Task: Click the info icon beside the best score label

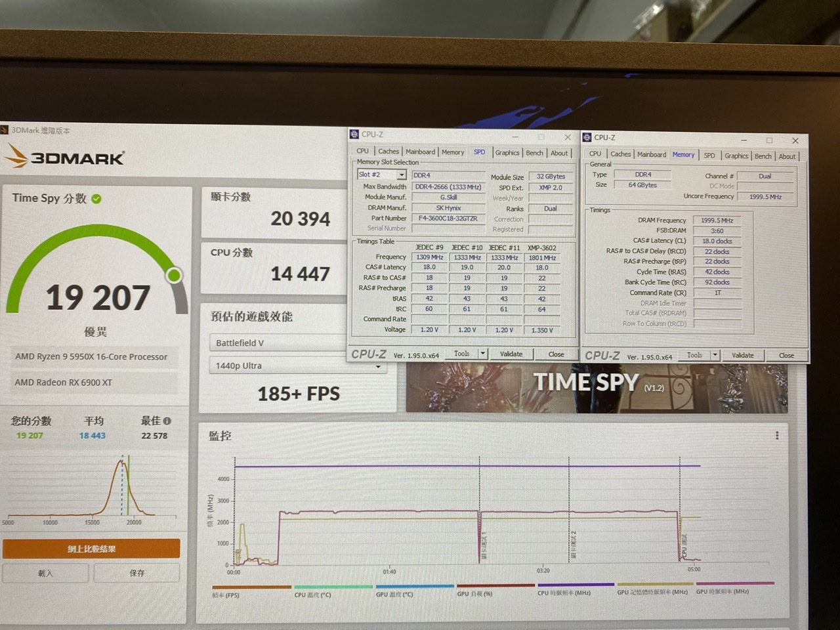Action: tap(167, 421)
